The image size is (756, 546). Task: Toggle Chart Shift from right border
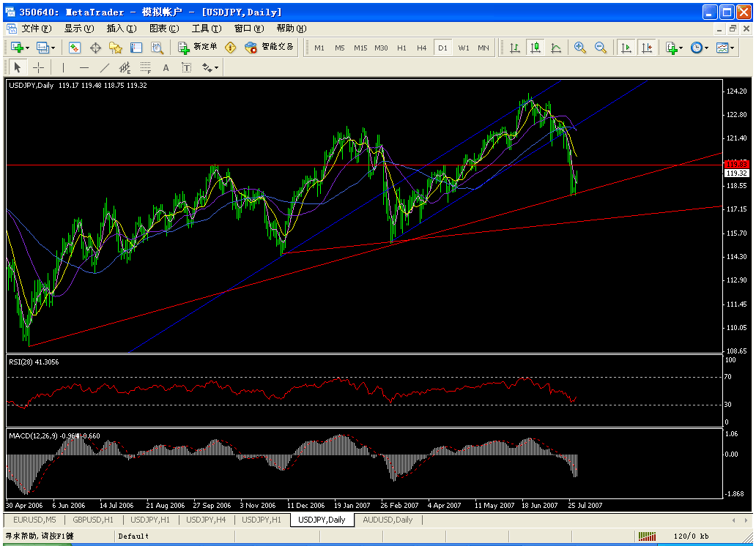point(646,48)
